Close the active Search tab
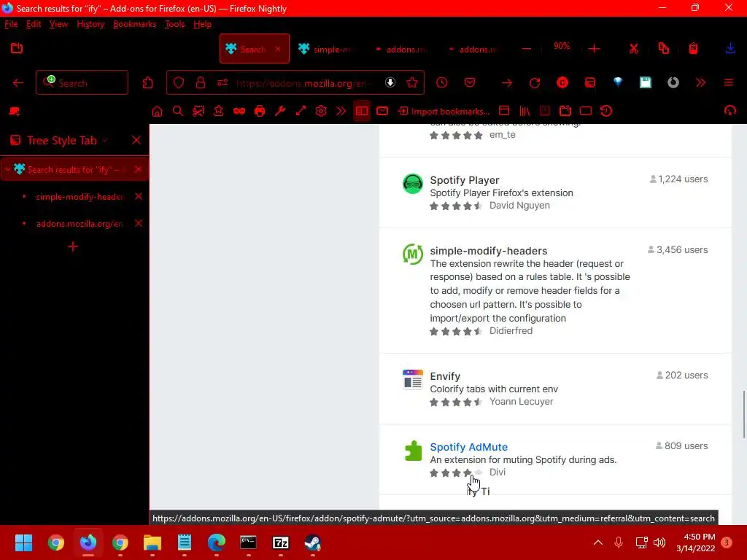Image resolution: width=747 pixels, height=560 pixels. point(278,49)
